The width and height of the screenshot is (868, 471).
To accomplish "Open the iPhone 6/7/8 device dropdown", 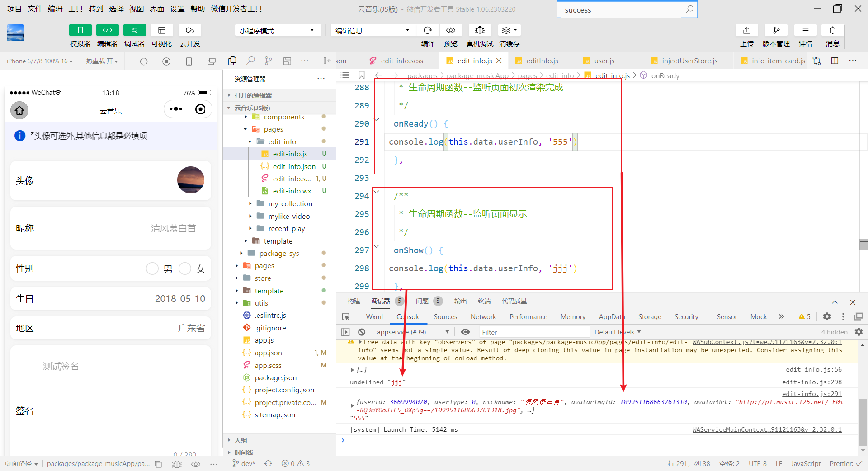I will click(40, 61).
